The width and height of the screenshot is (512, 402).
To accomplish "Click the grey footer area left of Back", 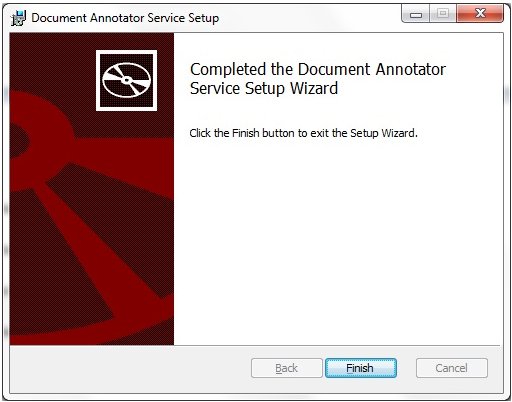I will tap(130, 369).
